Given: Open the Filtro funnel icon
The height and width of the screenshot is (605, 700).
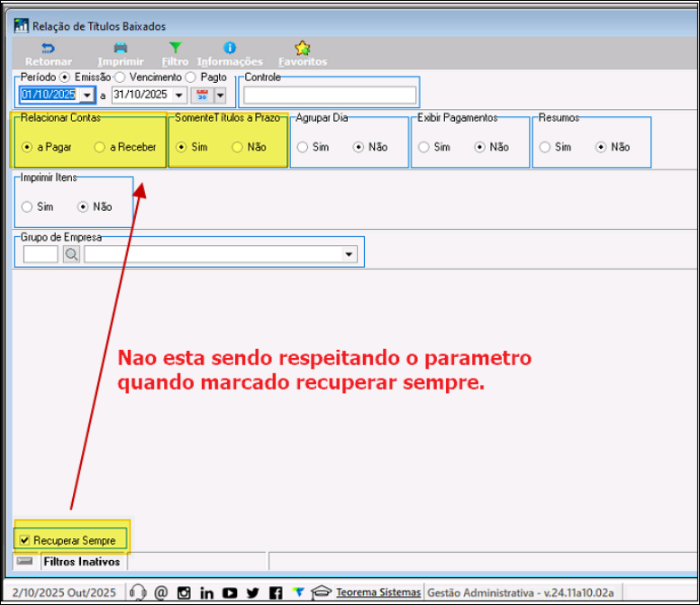Looking at the screenshot, I should 175,48.
